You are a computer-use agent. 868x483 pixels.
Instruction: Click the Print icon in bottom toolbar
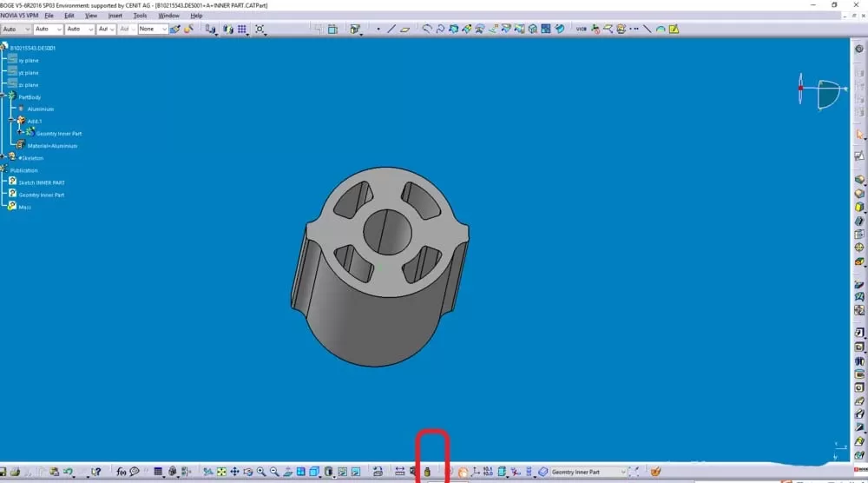15,472
